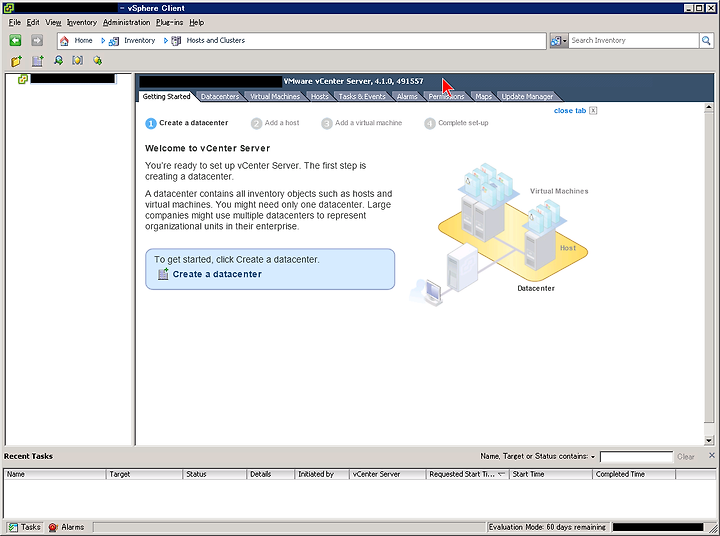Click the close tab link
This screenshot has height=536, width=720.
click(570, 111)
